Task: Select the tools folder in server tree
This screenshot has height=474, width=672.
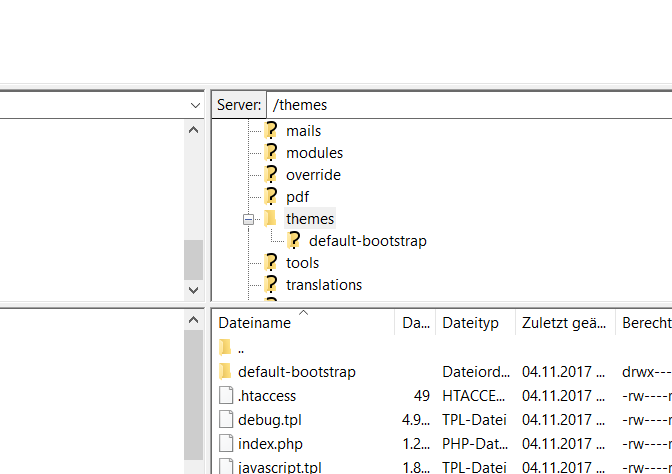Action: coord(303,263)
